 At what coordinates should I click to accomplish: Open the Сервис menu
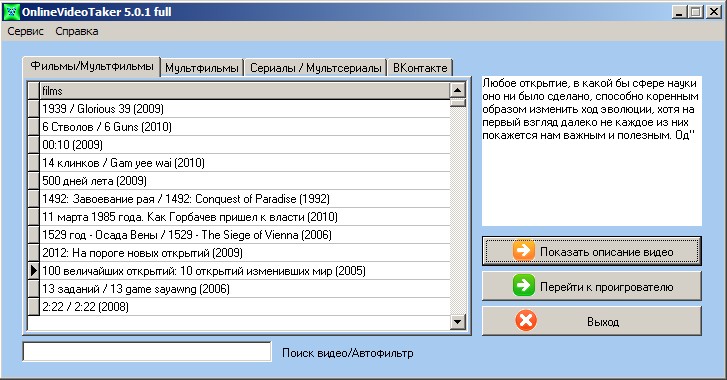click(26, 32)
